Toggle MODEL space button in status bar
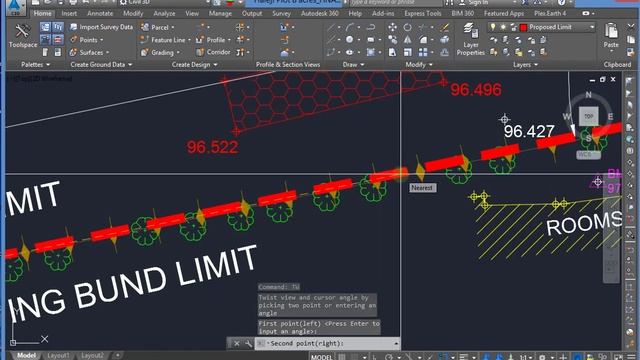Viewport: 640px width, 360px height. 322,357
